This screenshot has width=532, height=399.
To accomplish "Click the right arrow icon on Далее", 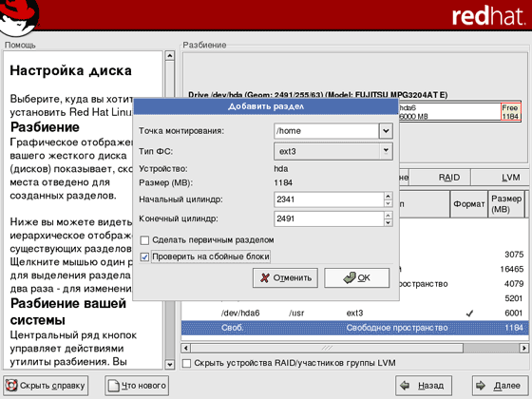I will (x=481, y=385).
